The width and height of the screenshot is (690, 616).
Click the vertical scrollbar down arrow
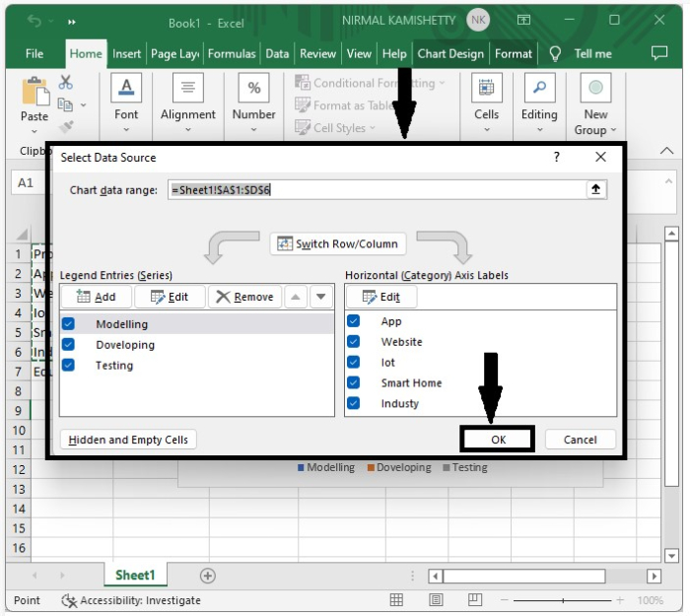pyautogui.click(x=671, y=556)
